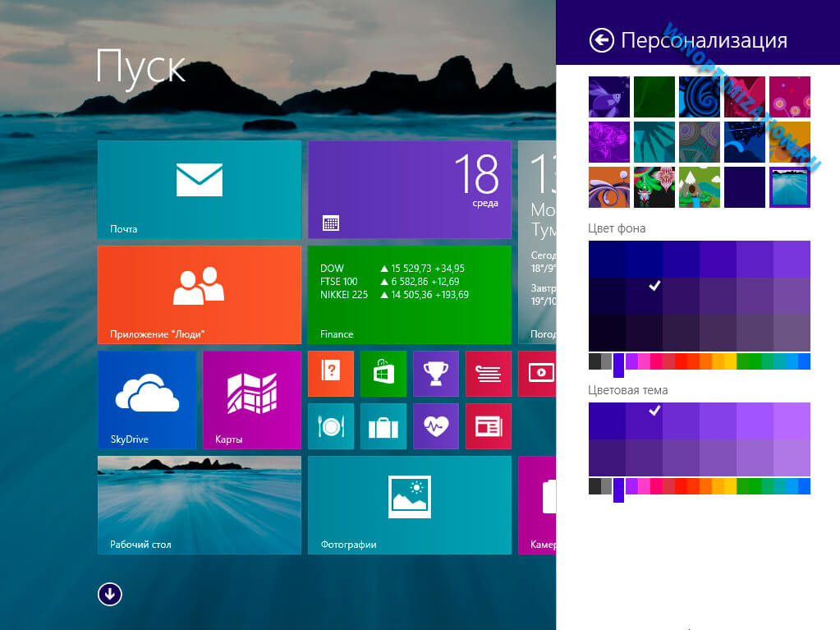Viewport: 840px width, 630px height.
Task: Open the Finance stock tile
Action: (x=409, y=294)
